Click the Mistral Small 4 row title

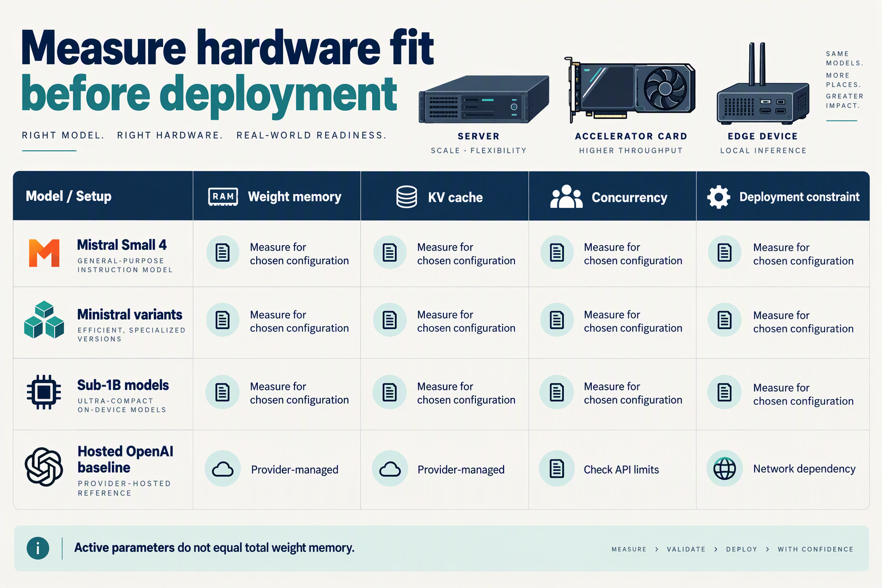point(122,245)
